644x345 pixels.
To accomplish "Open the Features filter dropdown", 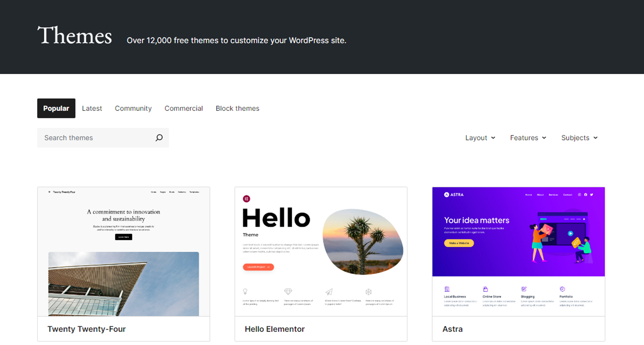I will point(528,137).
